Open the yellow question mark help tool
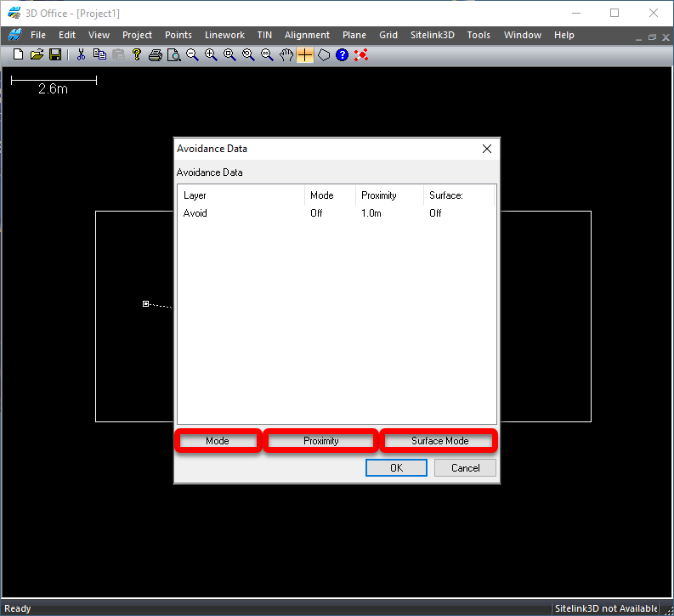The width and height of the screenshot is (674, 616). click(x=137, y=54)
